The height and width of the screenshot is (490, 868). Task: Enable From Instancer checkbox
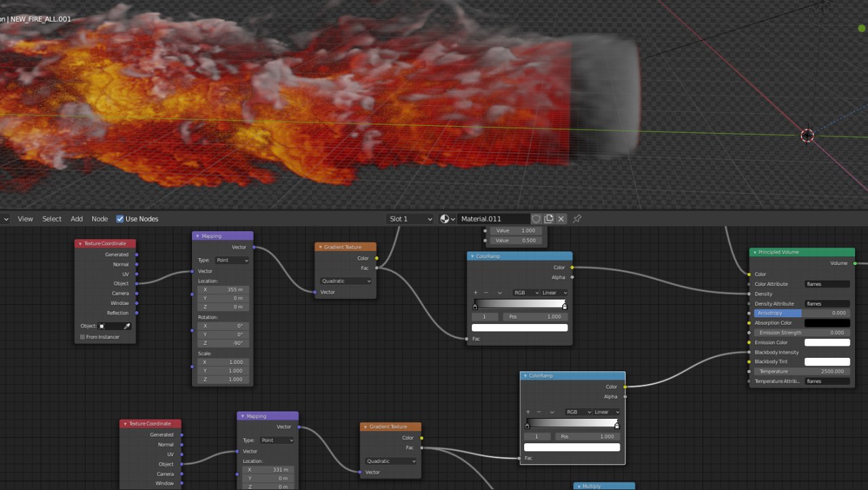pyautogui.click(x=83, y=337)
